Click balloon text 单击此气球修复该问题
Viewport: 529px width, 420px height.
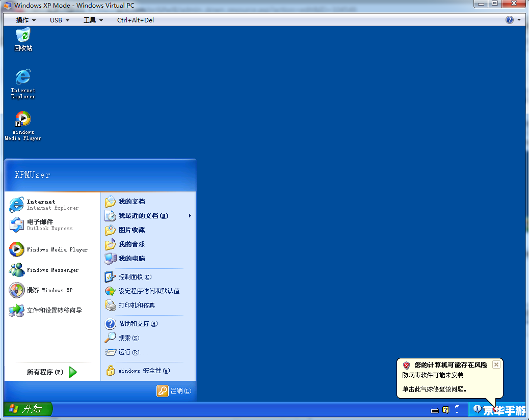click(x=435, y=389)
